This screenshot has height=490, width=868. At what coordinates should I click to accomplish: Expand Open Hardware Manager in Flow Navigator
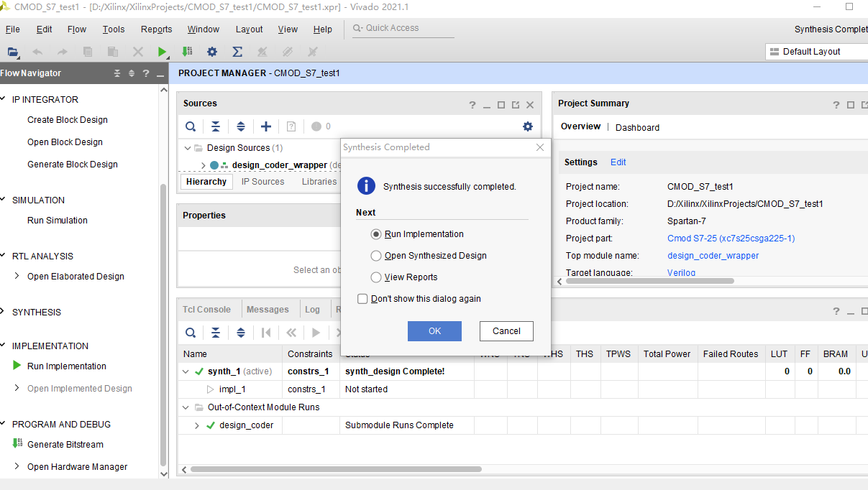pyautogui.click(x=17, y=467)
